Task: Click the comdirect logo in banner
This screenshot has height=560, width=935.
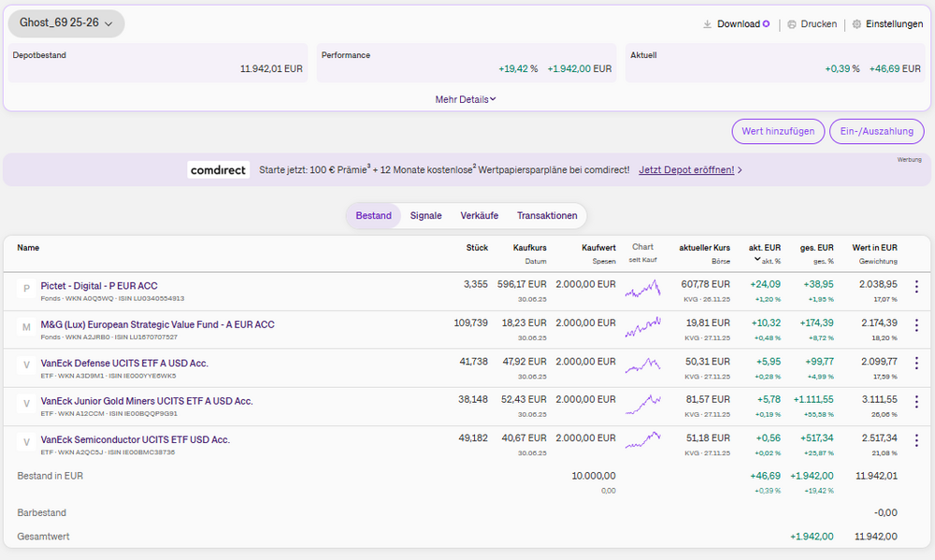Action: point(218,170)
